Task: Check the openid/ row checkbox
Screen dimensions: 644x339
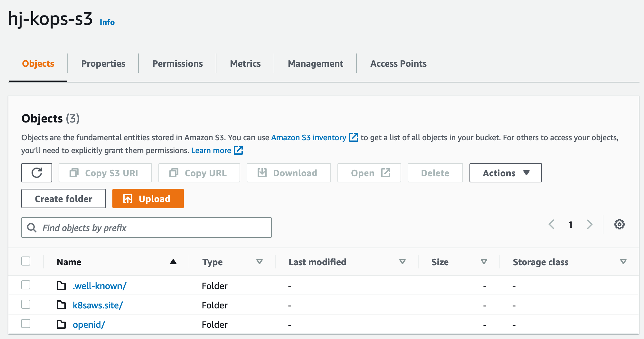Action: [26, 324]
